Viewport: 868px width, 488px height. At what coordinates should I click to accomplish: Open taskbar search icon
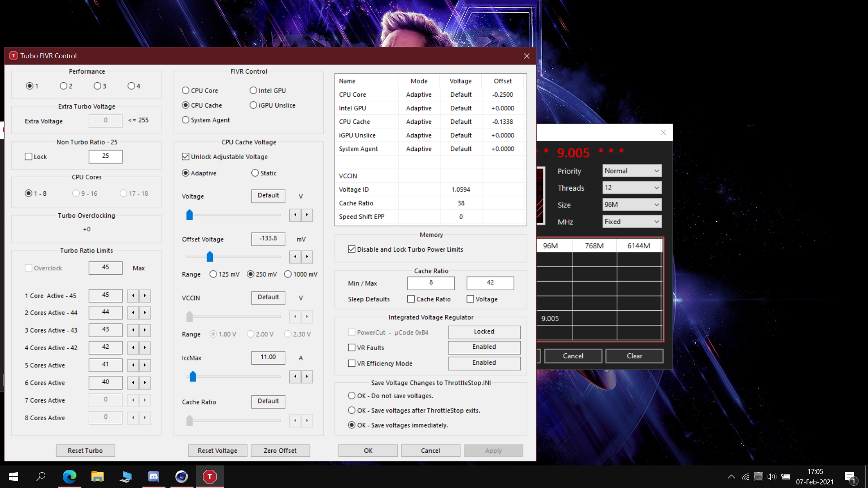[x=41, y=477]
